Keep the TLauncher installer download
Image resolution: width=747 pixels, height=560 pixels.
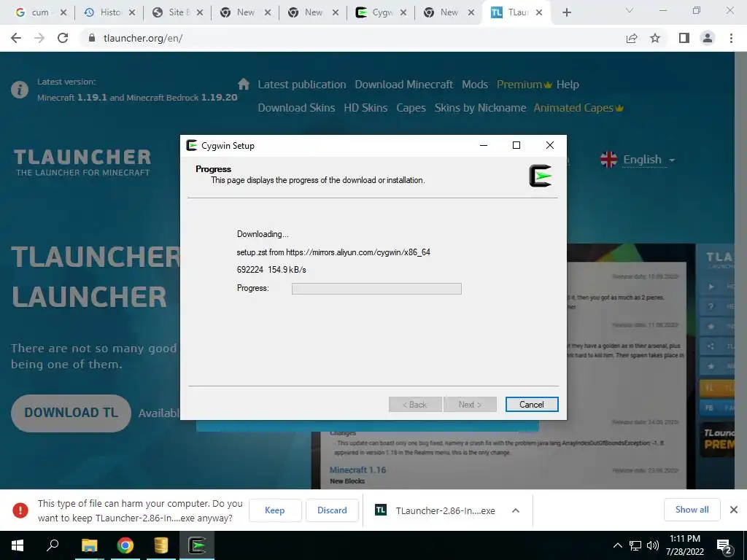point(275,510)
